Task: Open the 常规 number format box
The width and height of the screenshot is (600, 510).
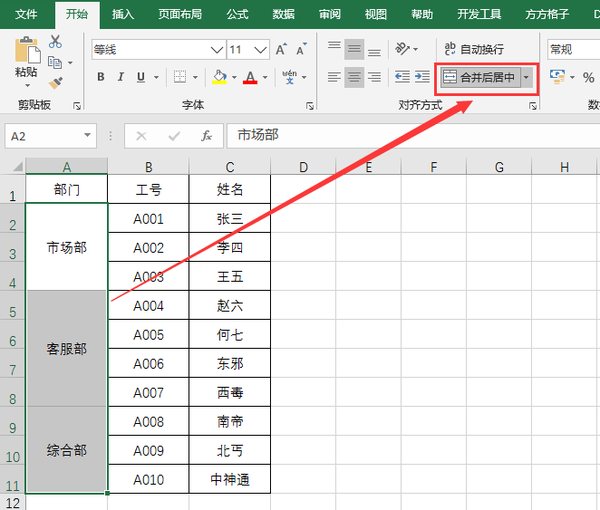Action: 573,49
